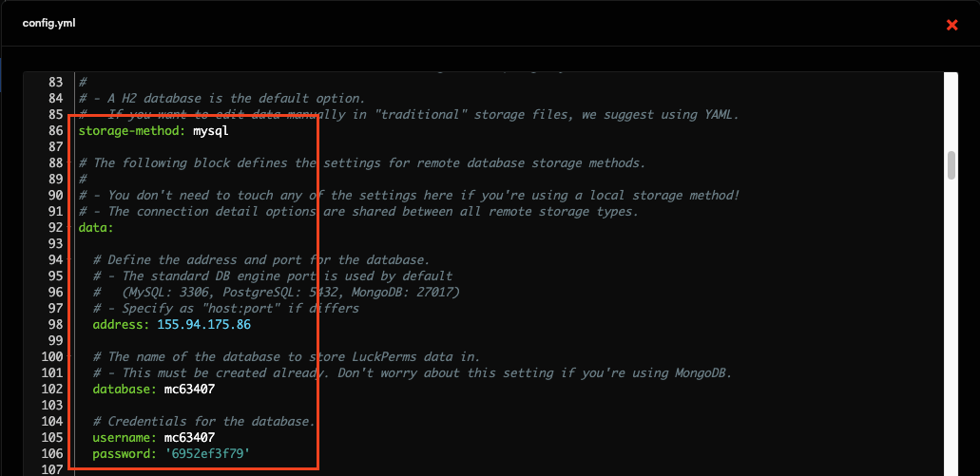Image resolution: width=980 pixels, height=476 pixels.
Task: Click the username value mc63407
Action: pos(189,438)
